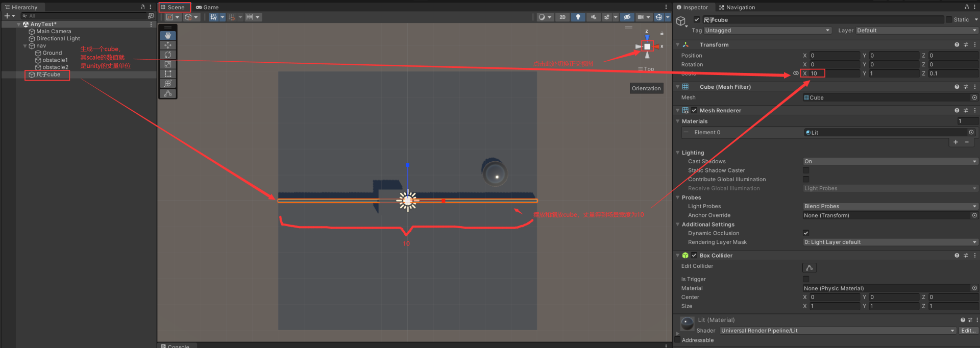Select the Rect transform tool
980x348 pixels.
click(x=168, y=74)
